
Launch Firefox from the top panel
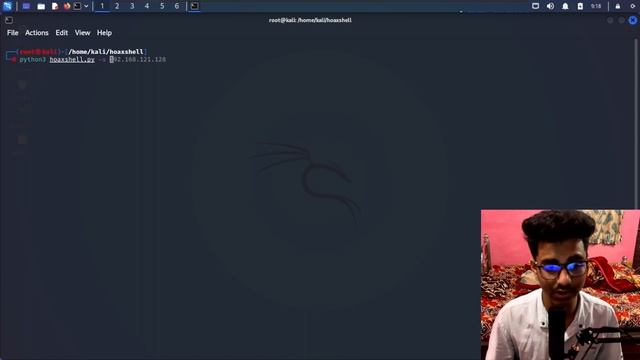pyautogui.click(x=67, y=6)
